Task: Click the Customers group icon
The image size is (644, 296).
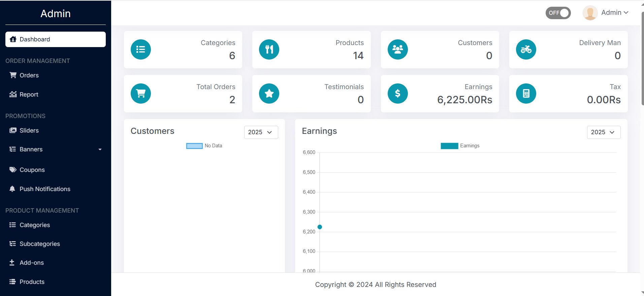Action: coord(398,49)
